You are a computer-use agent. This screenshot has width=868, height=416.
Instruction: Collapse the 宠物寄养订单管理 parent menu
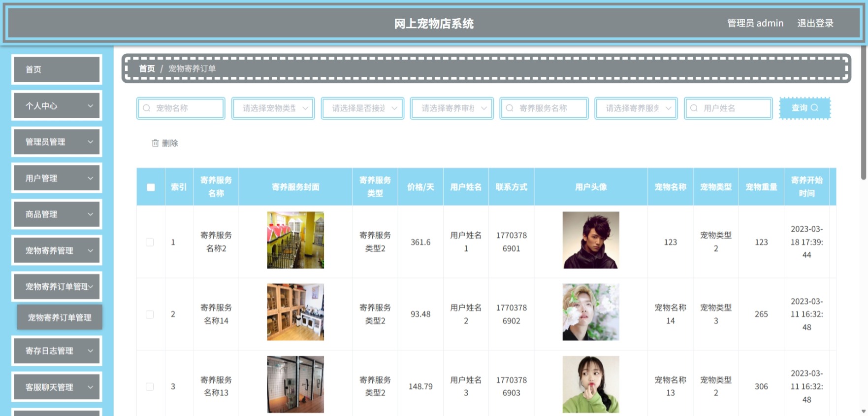pyautogui.click(x=57, y=286)
